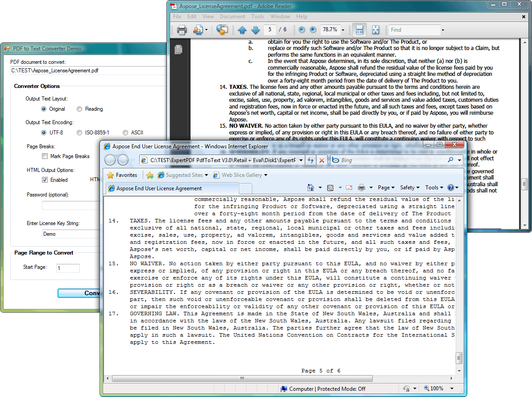Click the Print icon in IE command bar

pos(362,188)
